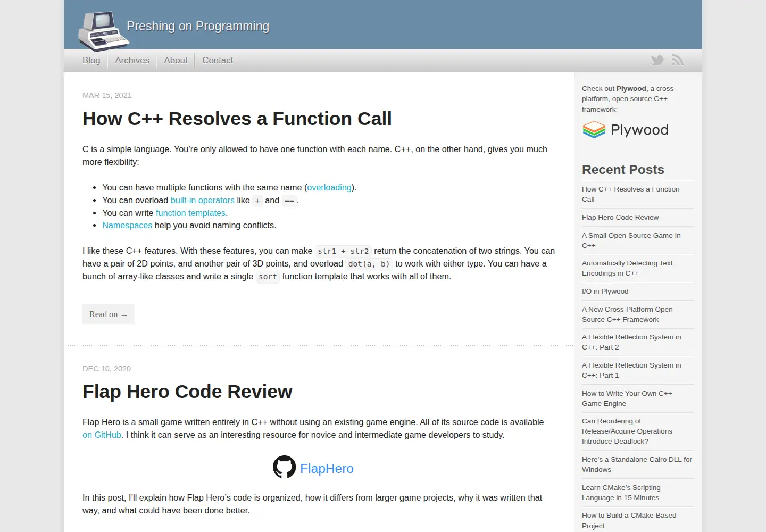
Task: Open the Twitter bird icon
Action: click(x=657, y=60)
